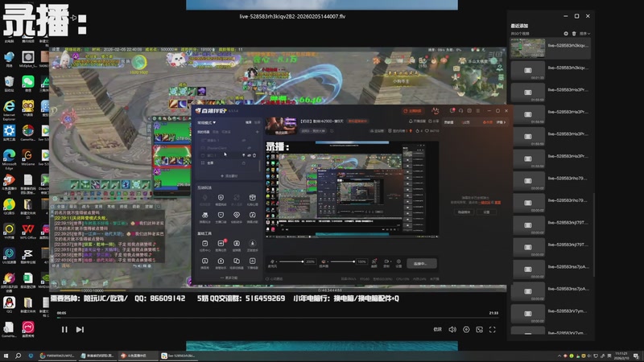Open WeChat desktop shortcut
This screenshot has height=362, width=644.
(x=28, y=84)
